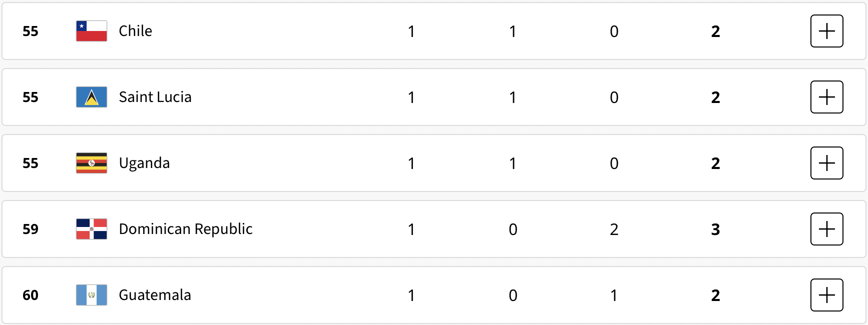The width and height of the screenshot is (868, 325).
Task: Select the Uganda flag icon
Action: coord(92,163)
